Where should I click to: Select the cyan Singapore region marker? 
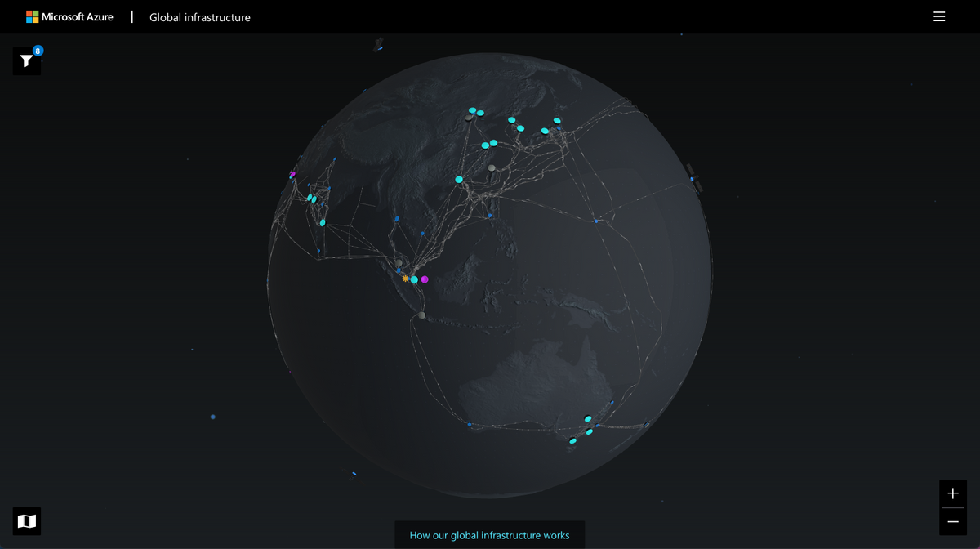(414, 279)
